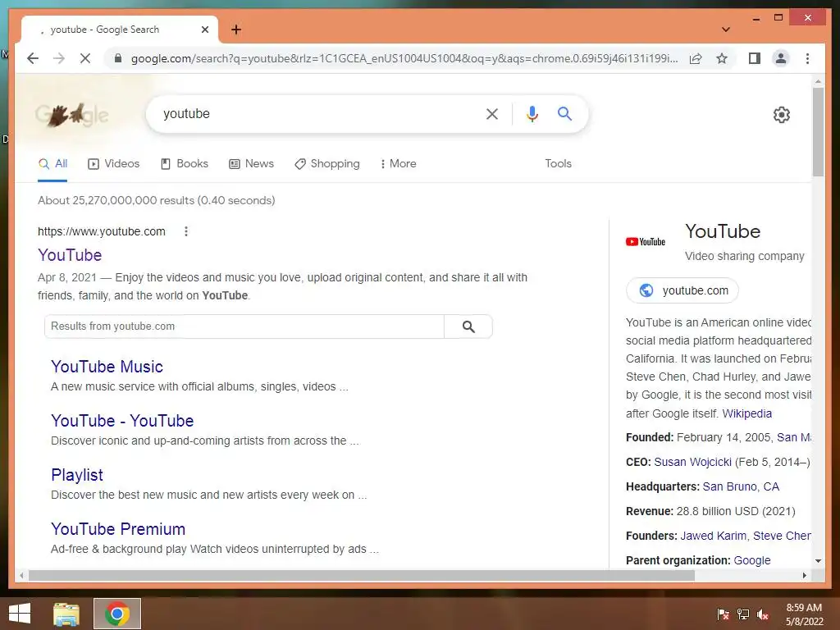
Task: View site information lock icon
Action: pyautogui.click(x=118, y=58)
